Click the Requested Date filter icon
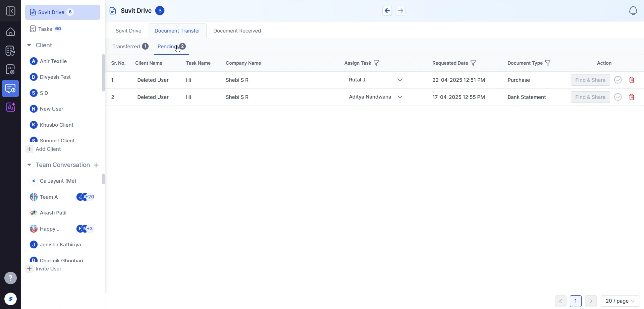The width and height of the screenshot is (644, 309). (473, 63)
